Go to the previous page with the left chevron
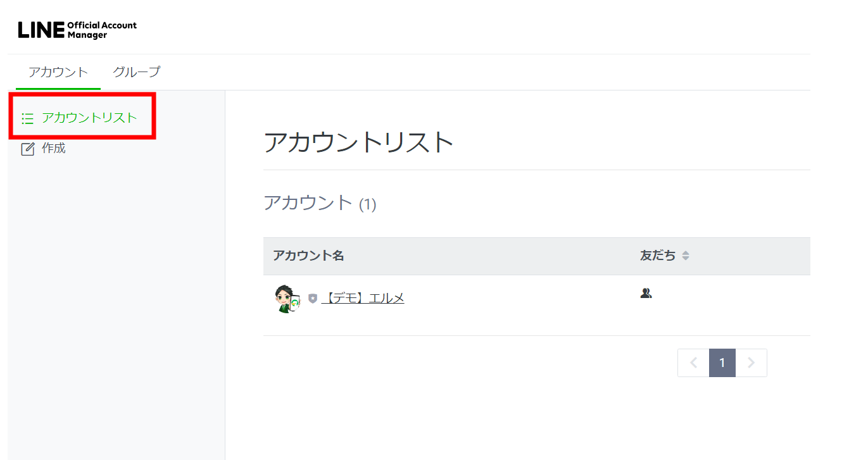 [693, 363]
